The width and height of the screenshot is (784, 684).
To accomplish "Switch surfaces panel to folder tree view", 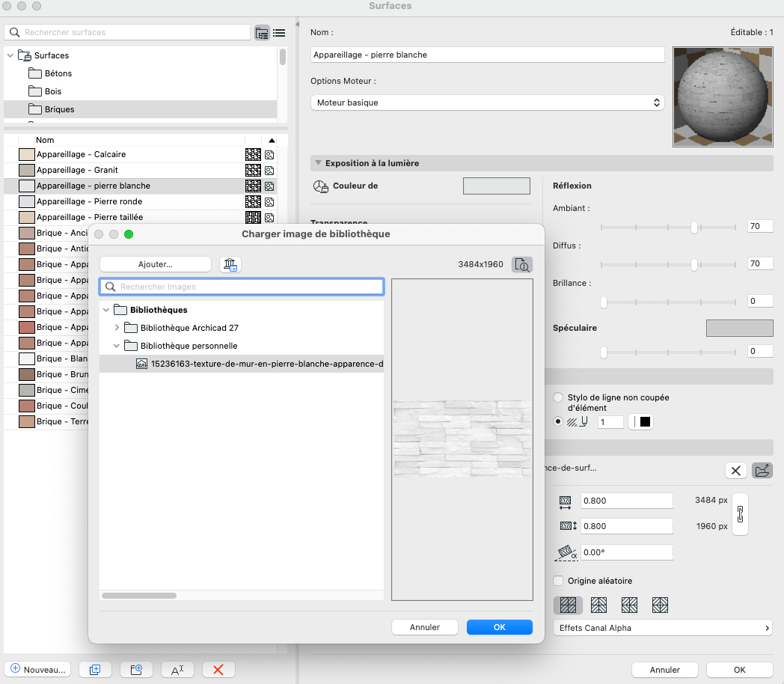I will (262, 33).
